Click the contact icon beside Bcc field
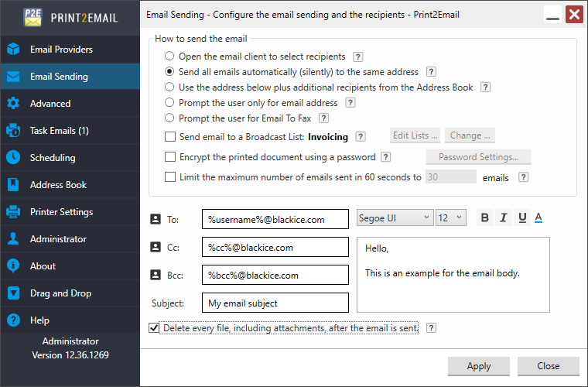588x387 pixels. coord(156,276)
